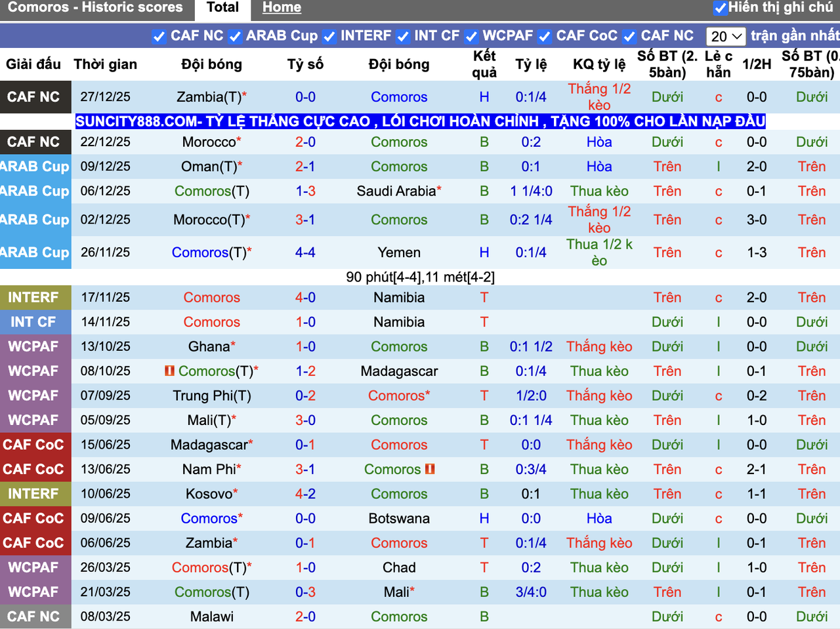
Task: Click Malawi in the 08/03/25 row
Action: point(211,617)
